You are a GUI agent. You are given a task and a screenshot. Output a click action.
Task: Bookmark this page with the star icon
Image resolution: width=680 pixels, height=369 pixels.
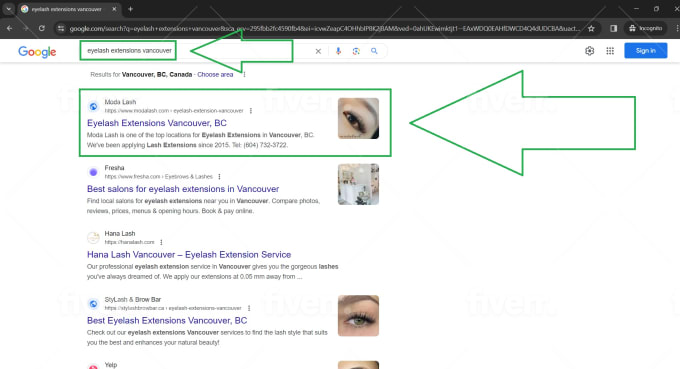(x=591, y=28)
